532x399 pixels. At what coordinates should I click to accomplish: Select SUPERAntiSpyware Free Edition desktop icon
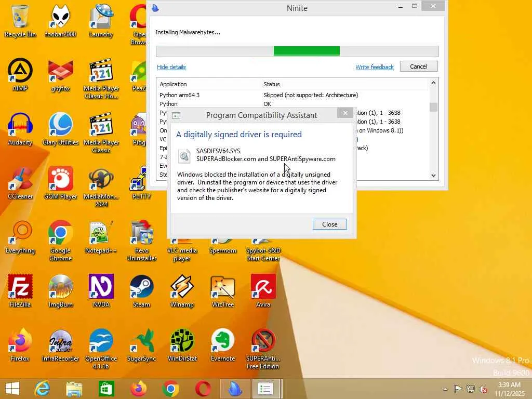coord(263,348)
